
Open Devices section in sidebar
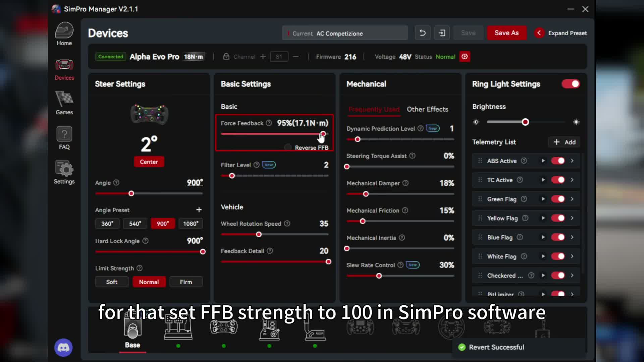[x=64, y=70]
